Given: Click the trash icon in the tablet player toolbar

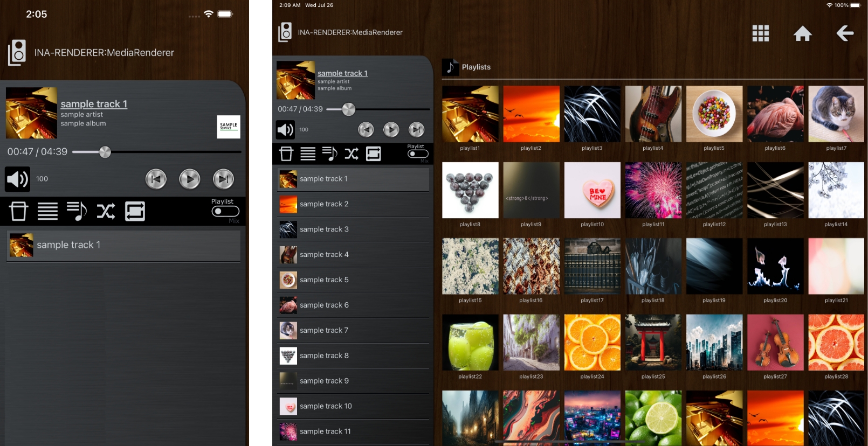Looking at the screenshot, I should (286, 154).
